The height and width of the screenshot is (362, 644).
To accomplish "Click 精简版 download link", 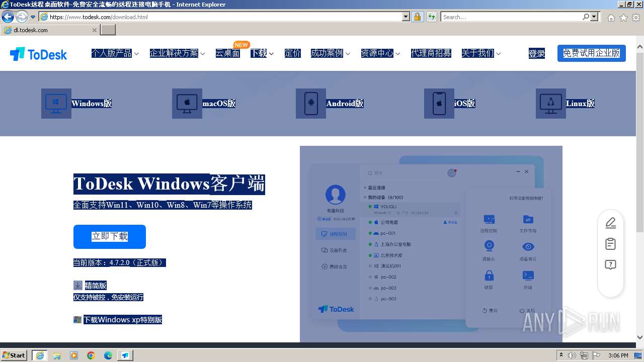I will 96,285.
